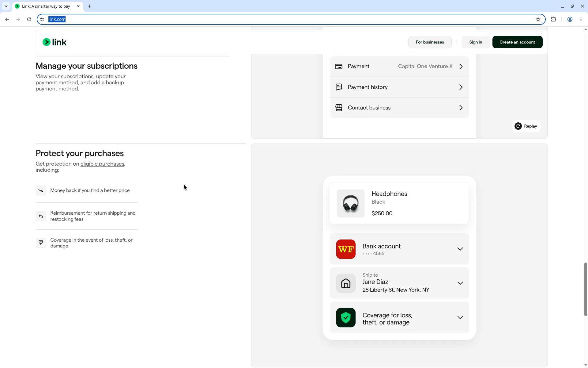The image size is (588, 368).
Task: Click the credit card Payment icon
Action: (339, 67)
